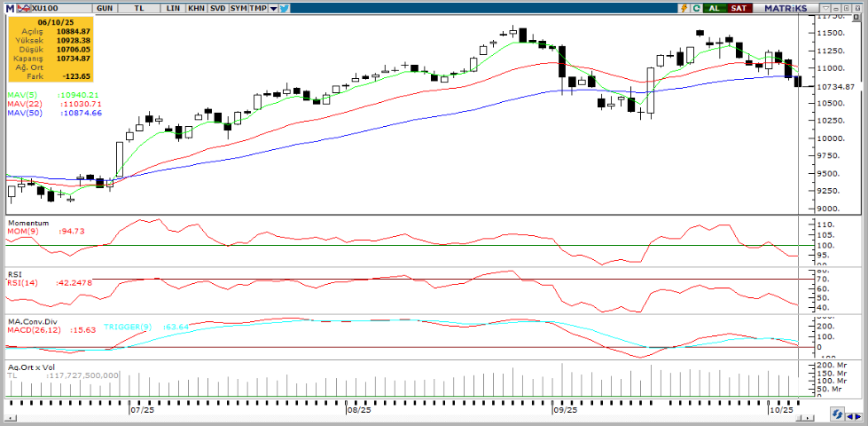Click the orange lightning bolt icon
Screen dimensions: 868x426
pyautogui.click(x=684, y=7)
